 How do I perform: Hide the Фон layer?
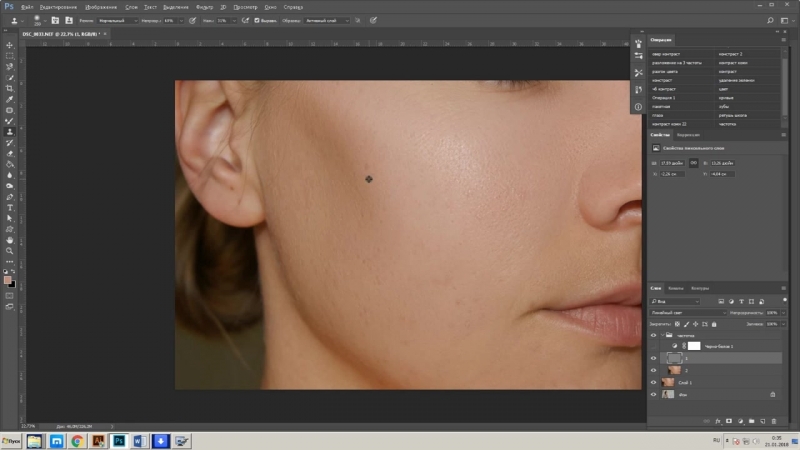[653, 395]
